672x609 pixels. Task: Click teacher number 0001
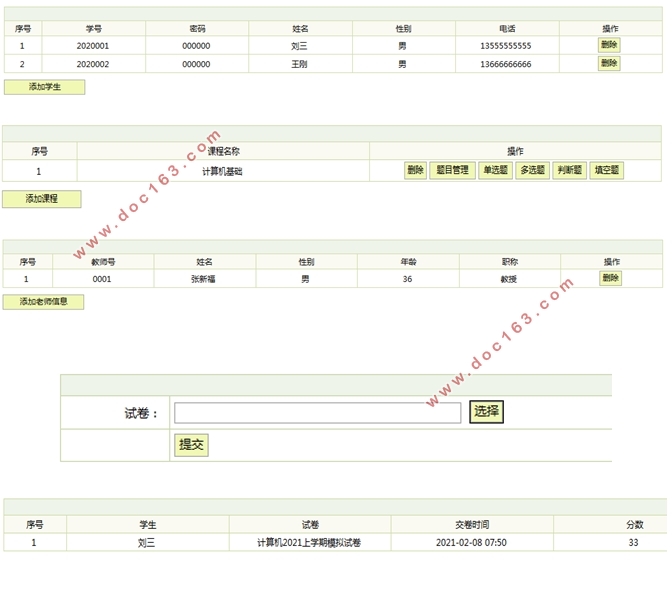tap(102, 279)
